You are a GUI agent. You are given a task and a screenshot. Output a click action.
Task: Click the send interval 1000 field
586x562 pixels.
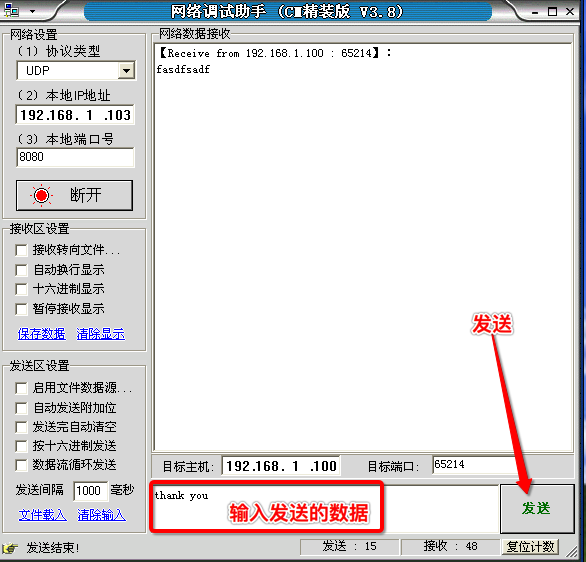coord(90,491)
